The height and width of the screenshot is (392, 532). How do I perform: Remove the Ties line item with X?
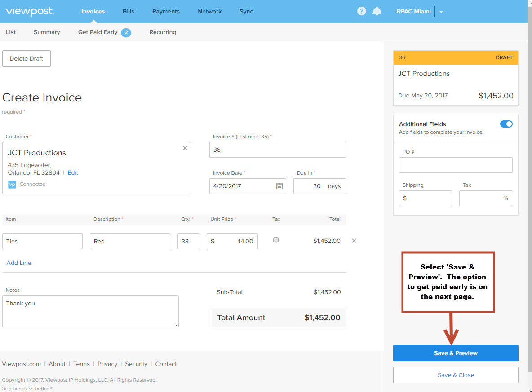point(354,241)
